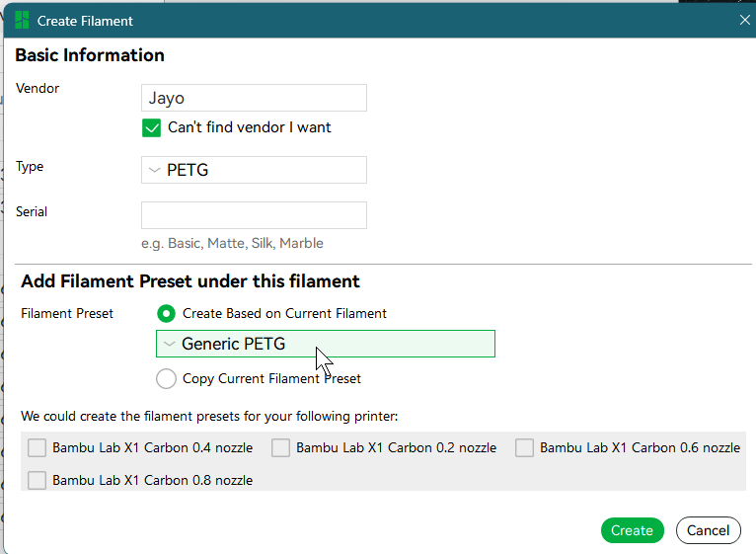Click the Create Based on Current Filament label
Viewport: 756px width, 554px height.
[284, 314]
